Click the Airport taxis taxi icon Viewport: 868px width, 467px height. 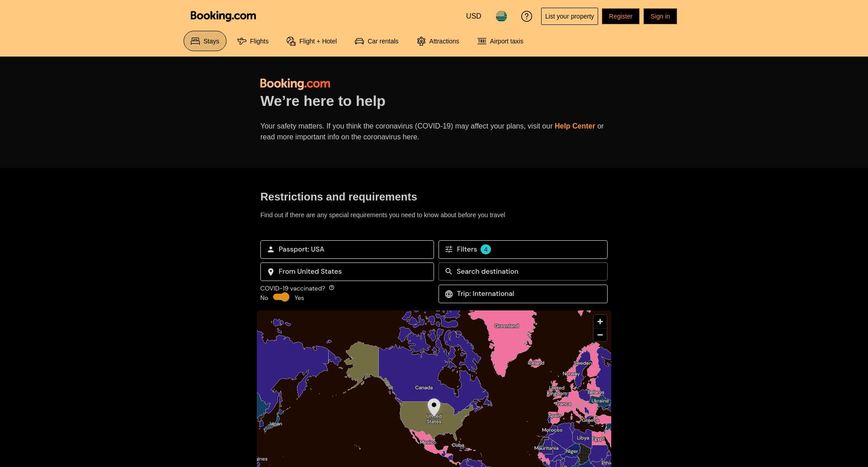coord(482,41)
